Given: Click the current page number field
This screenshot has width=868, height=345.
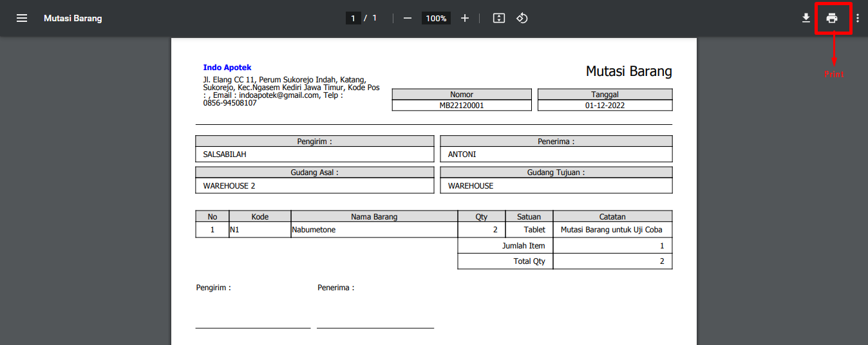Looking at the screenshot, I should 353,18.
